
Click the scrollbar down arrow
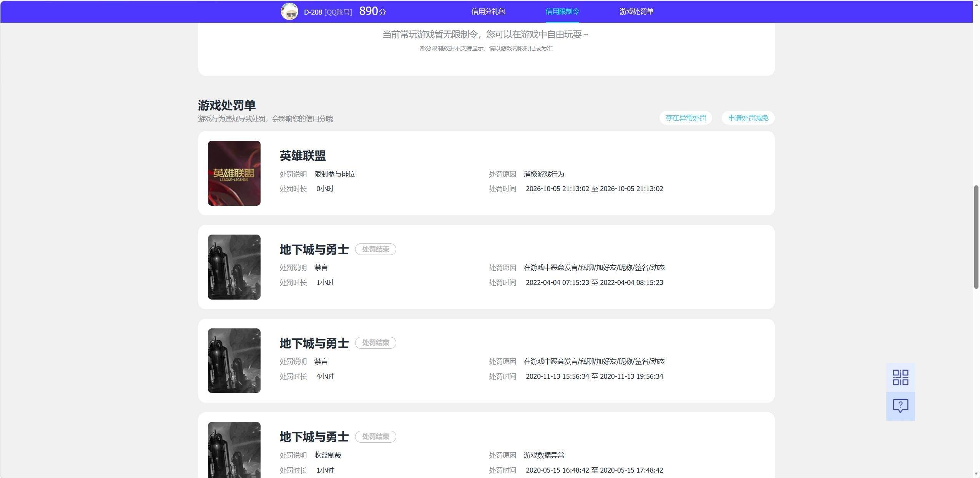(x=976, y=474)
